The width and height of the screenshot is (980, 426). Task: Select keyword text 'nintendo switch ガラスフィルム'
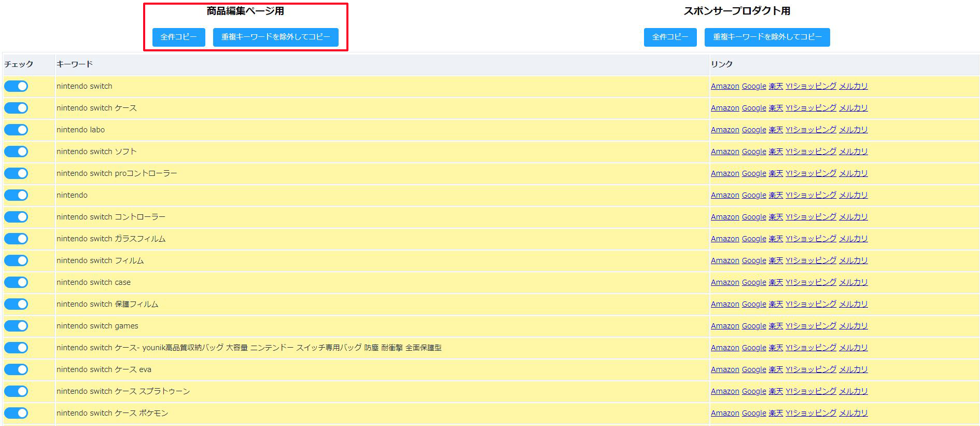click(x=111, y=239)
